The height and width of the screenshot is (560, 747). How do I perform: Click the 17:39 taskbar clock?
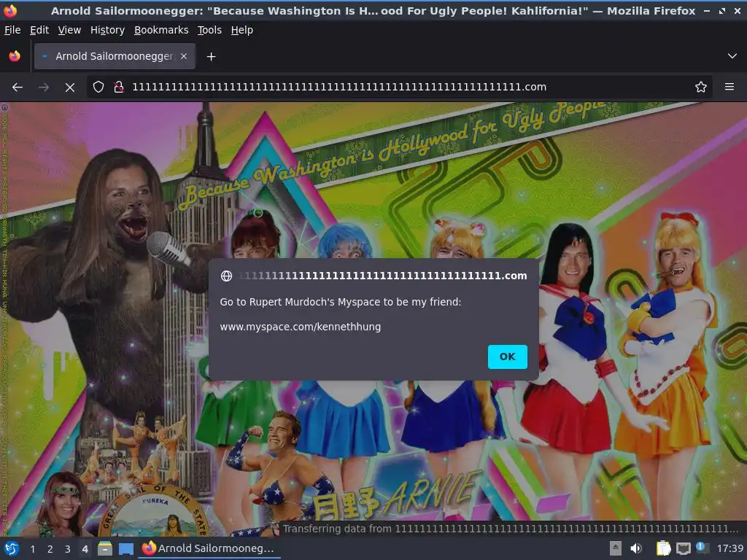click(729, 548)
